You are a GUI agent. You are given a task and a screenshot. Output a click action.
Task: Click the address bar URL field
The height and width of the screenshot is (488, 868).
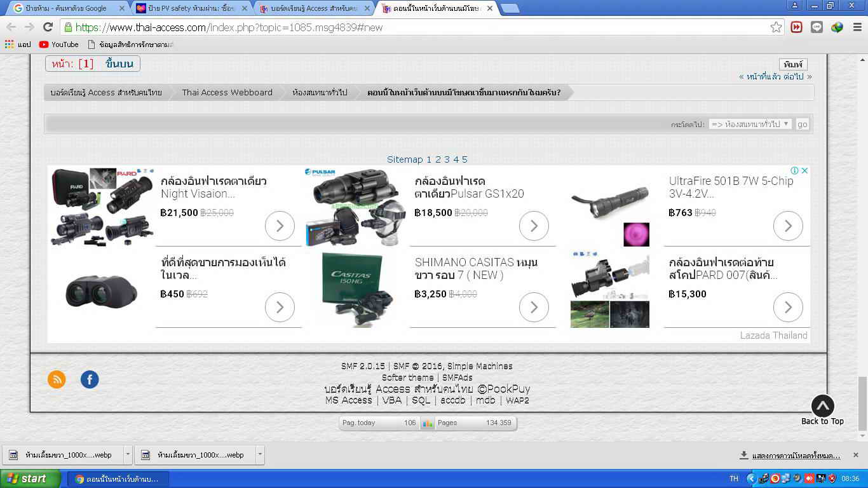419,27
